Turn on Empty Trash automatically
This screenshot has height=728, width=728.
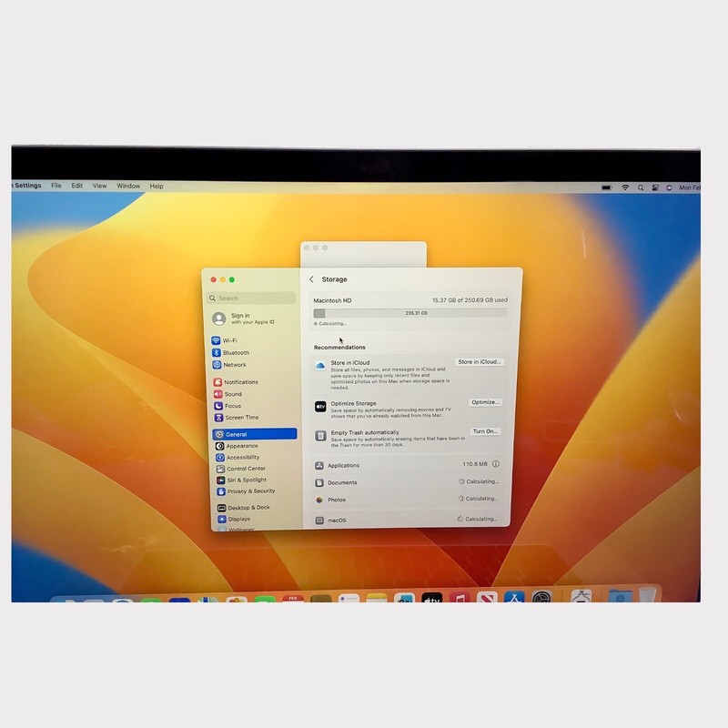tap(485, 431)
